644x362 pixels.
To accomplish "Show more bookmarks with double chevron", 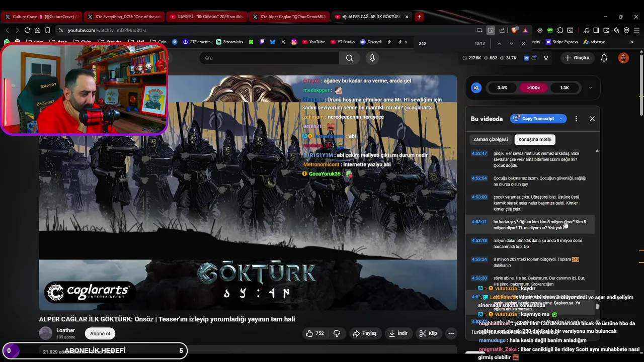I will point(632,42).
